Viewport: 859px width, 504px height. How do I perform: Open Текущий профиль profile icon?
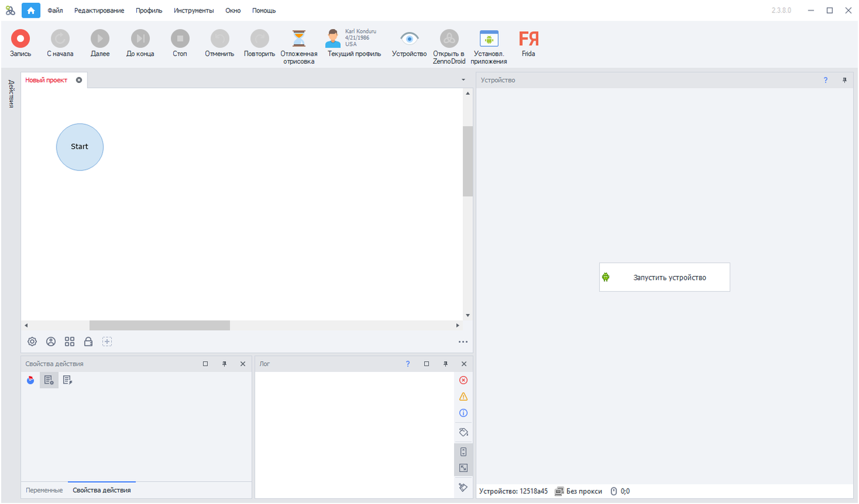point(333,39)
